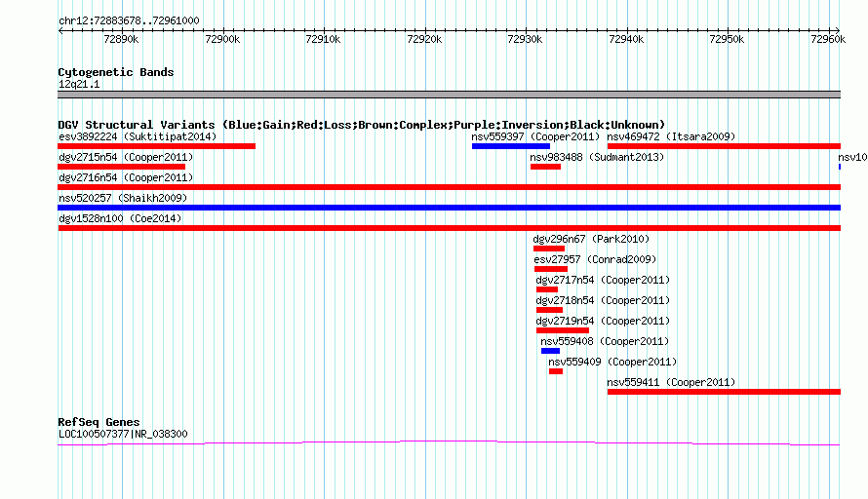The width and height of the screenshot is (868, 499).
Task: Click the nsv469472 (Itsara2009) red bar
Action: 724,146
